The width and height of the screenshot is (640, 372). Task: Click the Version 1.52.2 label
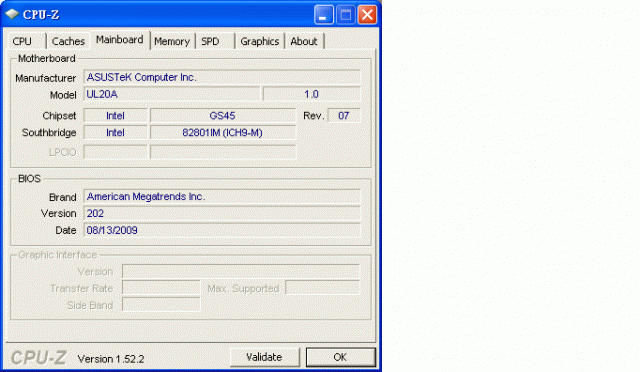tap(111, 359)
